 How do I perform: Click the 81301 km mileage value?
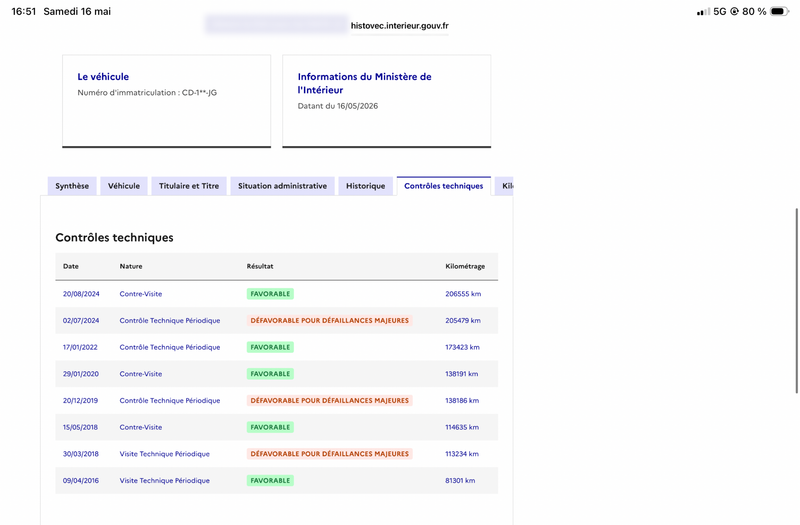point(460,481)
